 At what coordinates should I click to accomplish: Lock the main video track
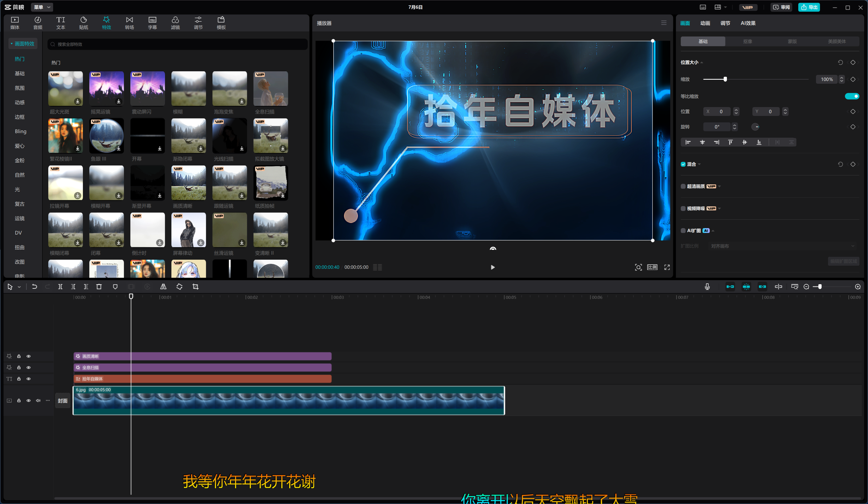click(19, 401)
